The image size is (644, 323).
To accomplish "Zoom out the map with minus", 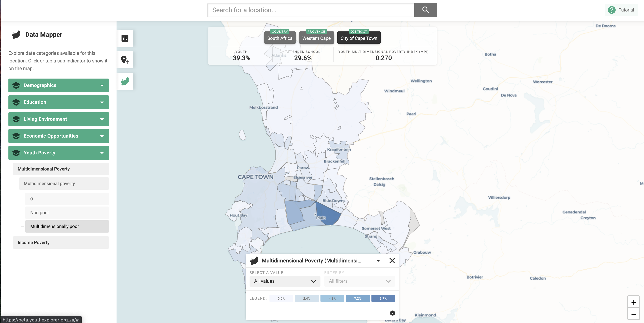I will coord(633,314).
